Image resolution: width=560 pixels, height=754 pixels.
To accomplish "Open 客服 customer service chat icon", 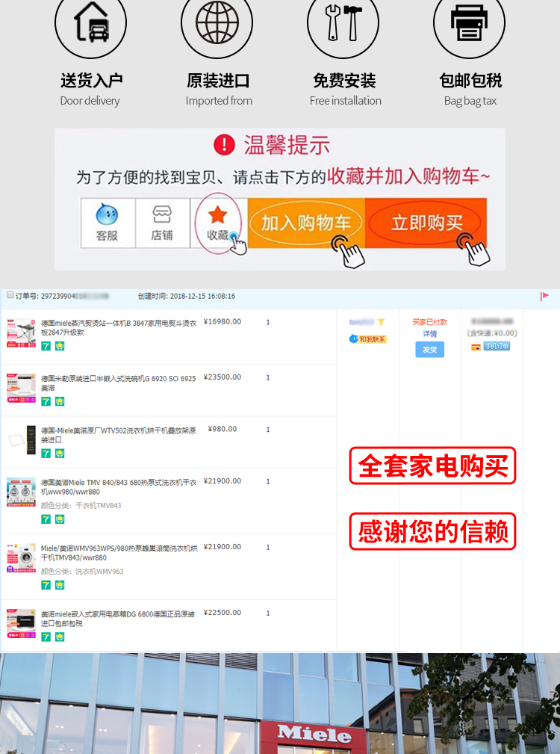I will point(107,223).
